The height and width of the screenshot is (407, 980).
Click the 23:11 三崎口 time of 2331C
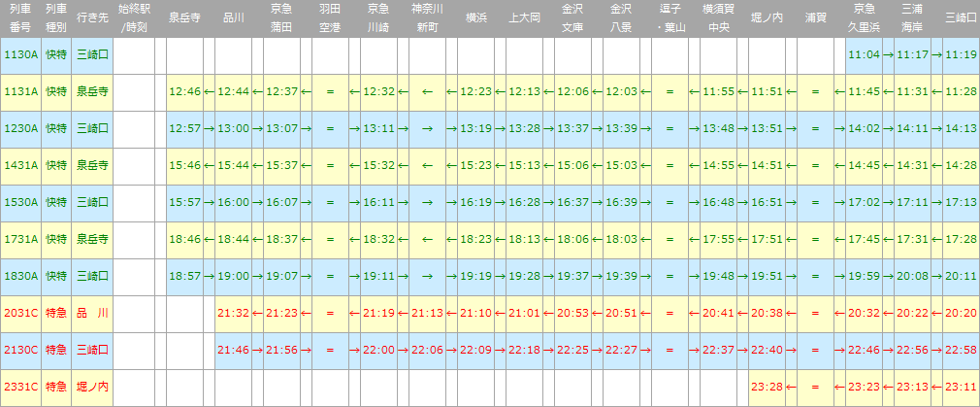962,387
